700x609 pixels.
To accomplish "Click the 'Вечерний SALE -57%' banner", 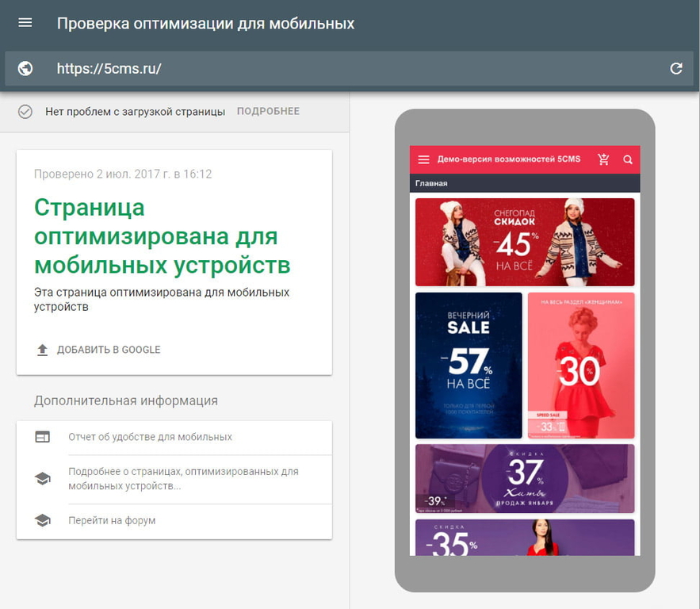I will click(x=469, y=366).
